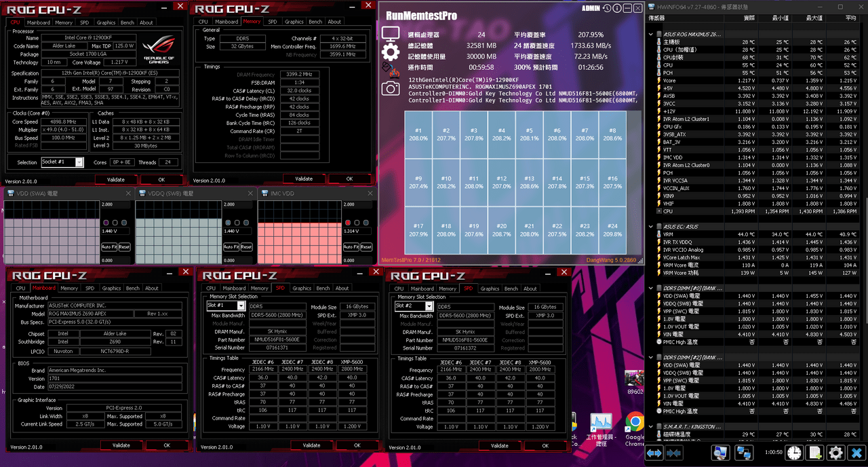This screenshot has width=868, height=467.
Task: Click the RunMemtestPro info icon
Action: pyautogui.click(x=616, y=8)
